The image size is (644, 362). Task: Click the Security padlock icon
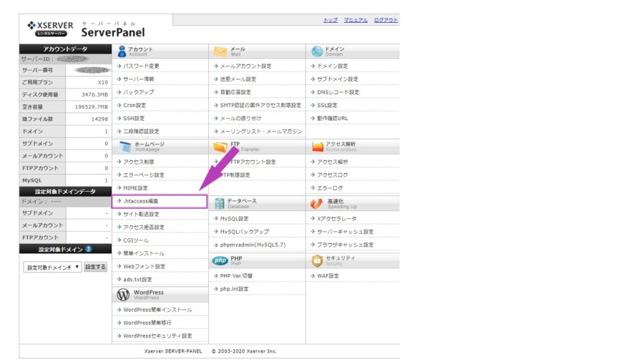coord(317,260)
